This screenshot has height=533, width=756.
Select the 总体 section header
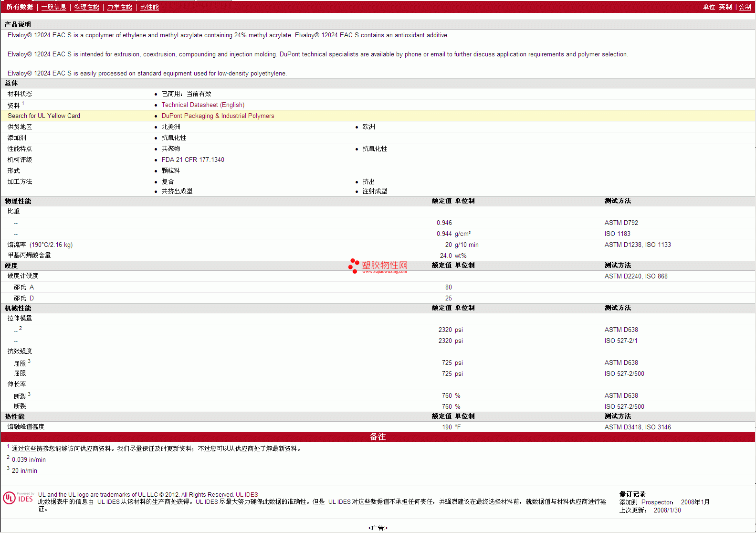[x=11, y=83]
